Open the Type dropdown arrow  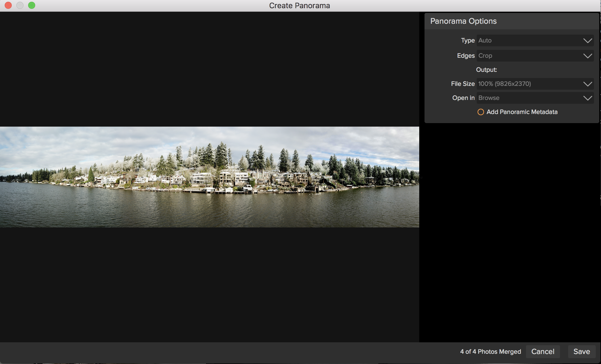coord(588,40)
